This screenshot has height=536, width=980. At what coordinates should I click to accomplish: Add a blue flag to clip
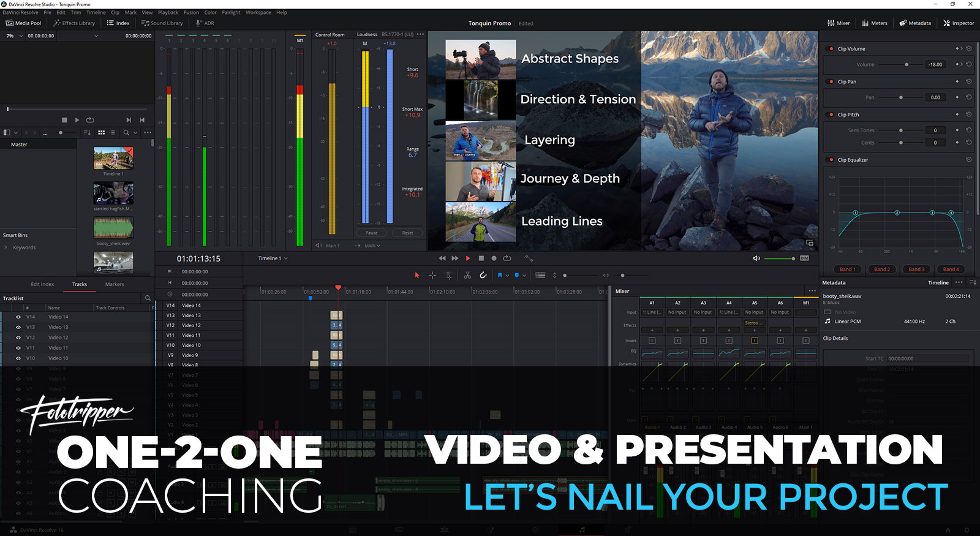pyautogui.click(x=500, y=276)
